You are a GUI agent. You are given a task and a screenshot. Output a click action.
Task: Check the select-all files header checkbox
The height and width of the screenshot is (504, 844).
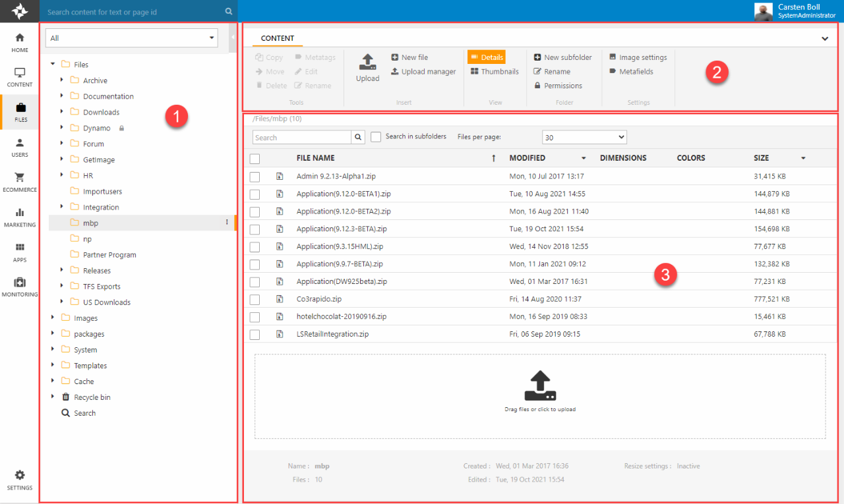pyautogui.click(x=255, y=158)
